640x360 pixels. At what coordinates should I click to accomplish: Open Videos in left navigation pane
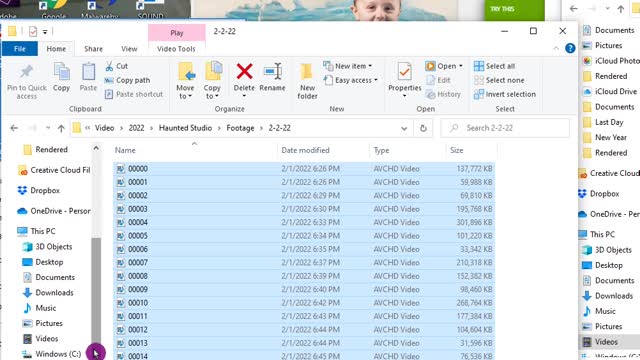click(x=40, y=338)
